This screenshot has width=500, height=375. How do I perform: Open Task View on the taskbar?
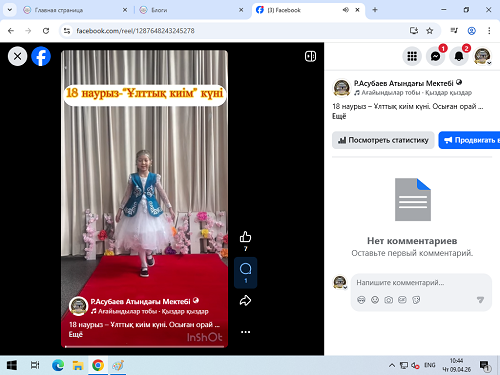(35, 365)
